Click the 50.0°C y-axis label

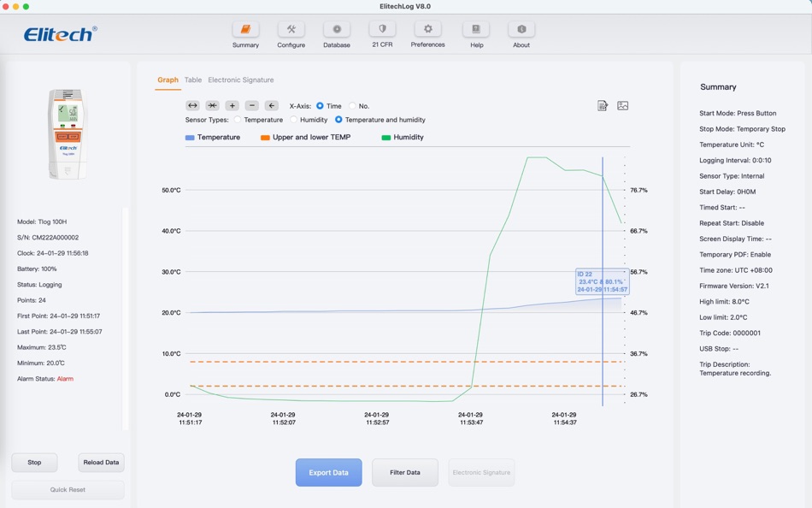172,190
